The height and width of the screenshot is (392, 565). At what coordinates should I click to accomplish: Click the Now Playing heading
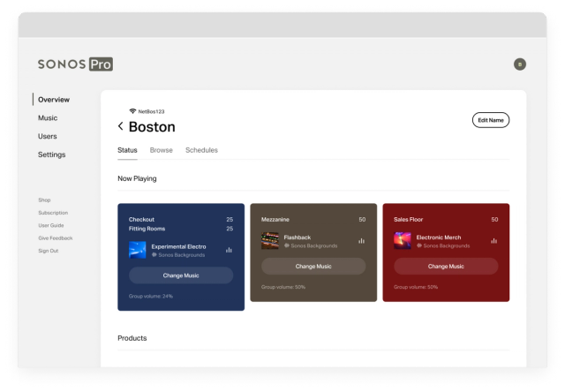pyautogui.click(x=137, y=178)
